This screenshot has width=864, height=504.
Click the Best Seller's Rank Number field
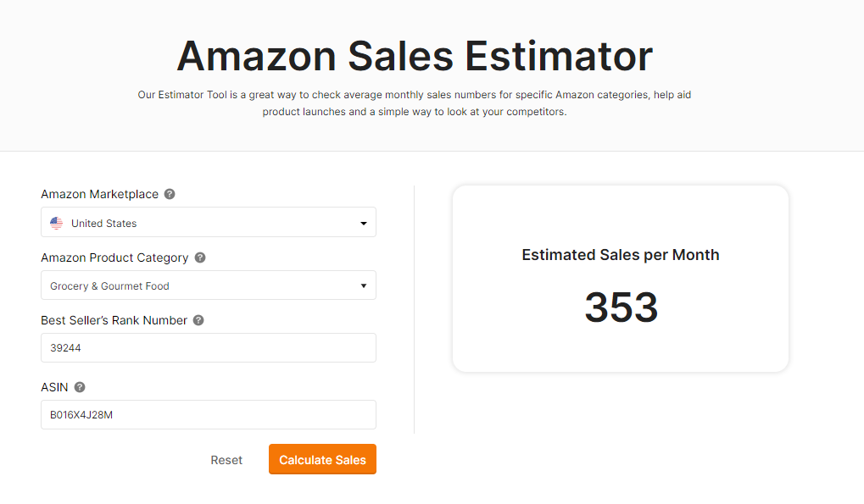[x=209, y=348]
